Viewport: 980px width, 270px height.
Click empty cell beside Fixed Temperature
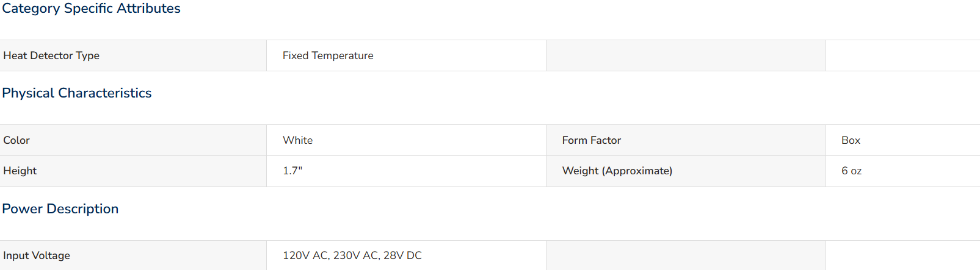pyautogui.click(x=686, y=55)
